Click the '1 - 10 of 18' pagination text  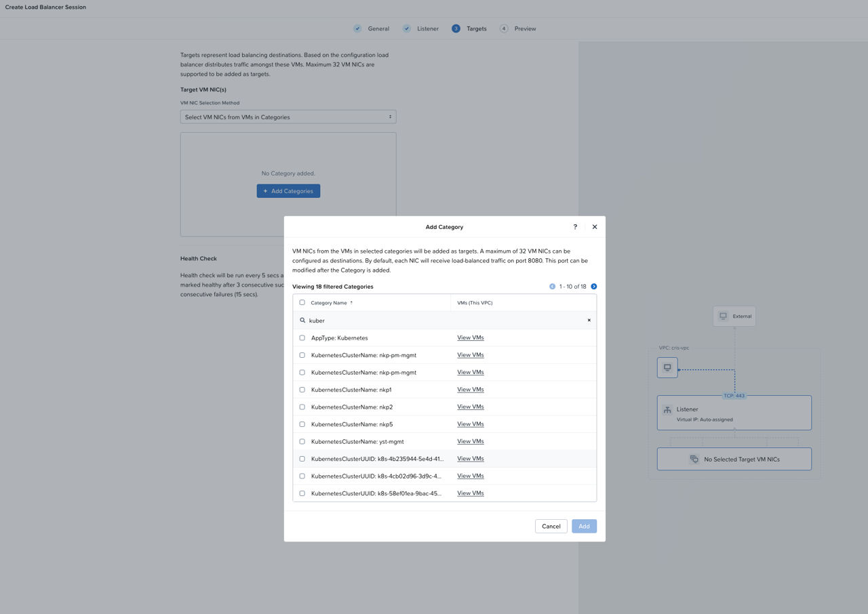point(573,287)
